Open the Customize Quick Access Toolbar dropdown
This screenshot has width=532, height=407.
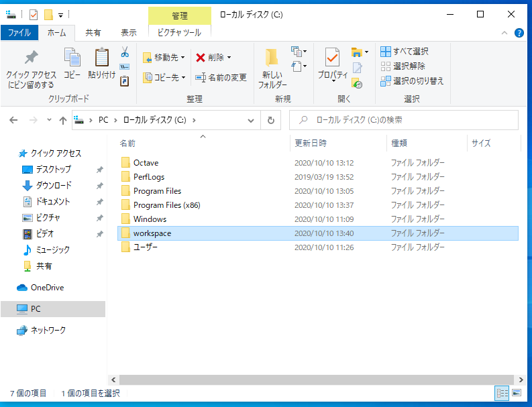point(61,15)
